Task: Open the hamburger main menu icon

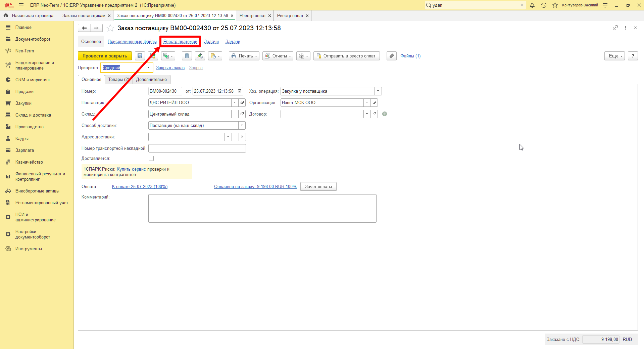Action: (21, 5)
